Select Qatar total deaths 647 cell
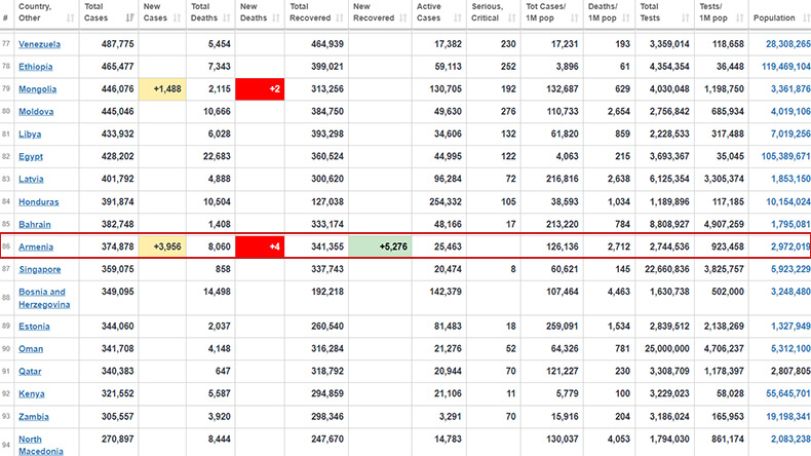The height and width of the screenshot is (456, 811). tap(211, 371)
